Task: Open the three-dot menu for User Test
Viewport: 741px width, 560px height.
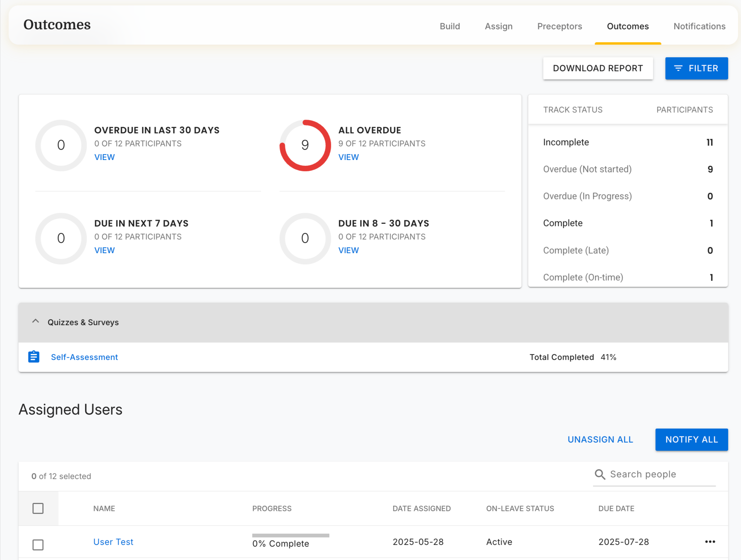Action: click(710, 542)
